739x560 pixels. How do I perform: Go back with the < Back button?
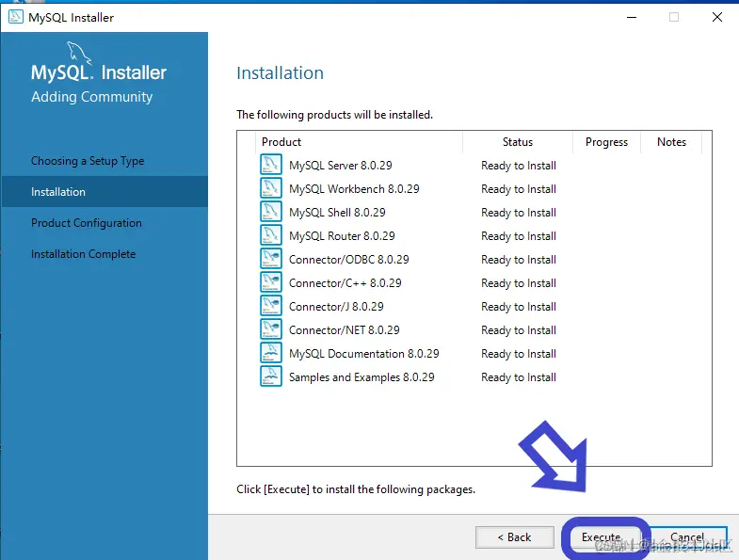coord(515,537)
